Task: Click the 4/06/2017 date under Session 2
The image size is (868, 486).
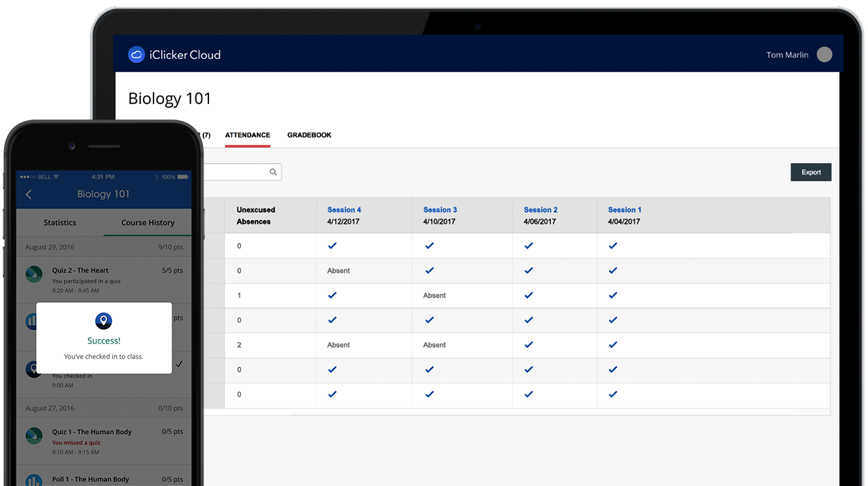Action: (540, 222)
